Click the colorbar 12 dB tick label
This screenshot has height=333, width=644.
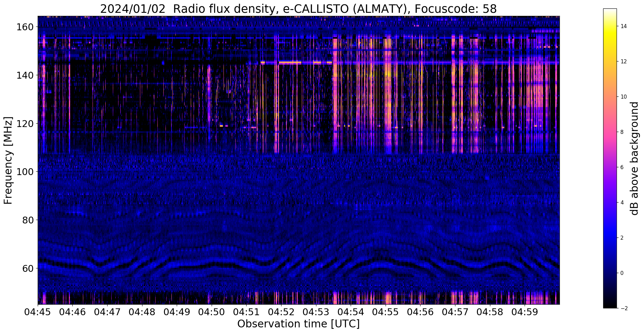point(624,61)
